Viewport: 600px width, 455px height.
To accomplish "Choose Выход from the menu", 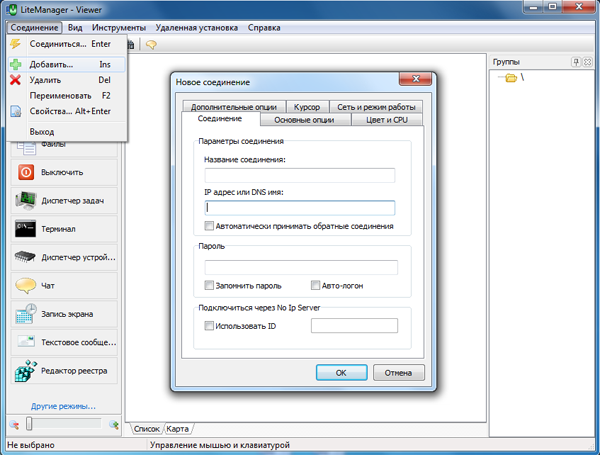I will pyautogui.click(x=67, y=132).
